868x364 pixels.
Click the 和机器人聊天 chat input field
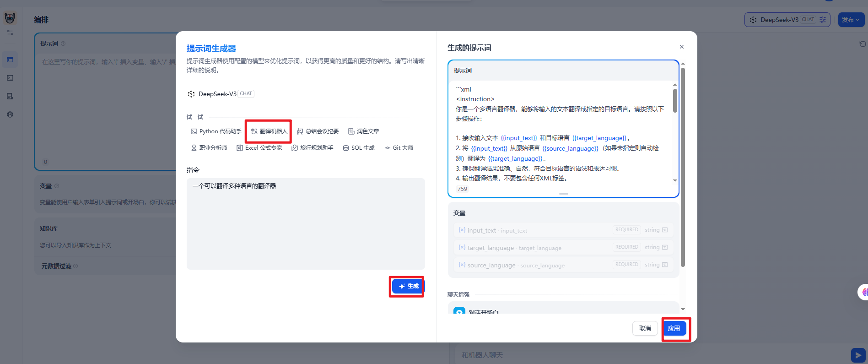[x=652, y=355]
